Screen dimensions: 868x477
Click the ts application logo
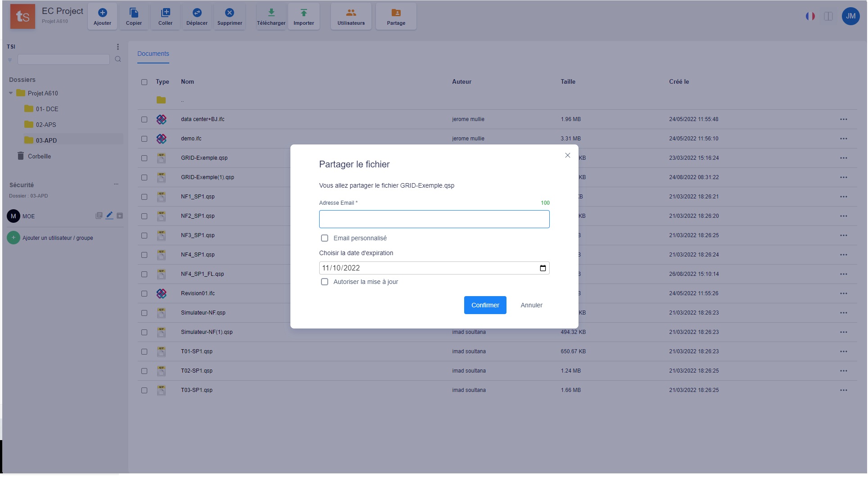tap(23, 17)
